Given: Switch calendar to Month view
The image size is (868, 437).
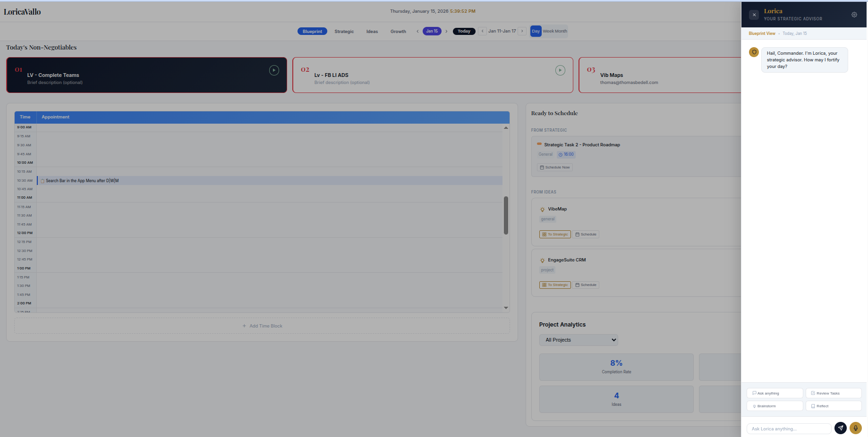Looking at the screenshot, I should (560, 31).
